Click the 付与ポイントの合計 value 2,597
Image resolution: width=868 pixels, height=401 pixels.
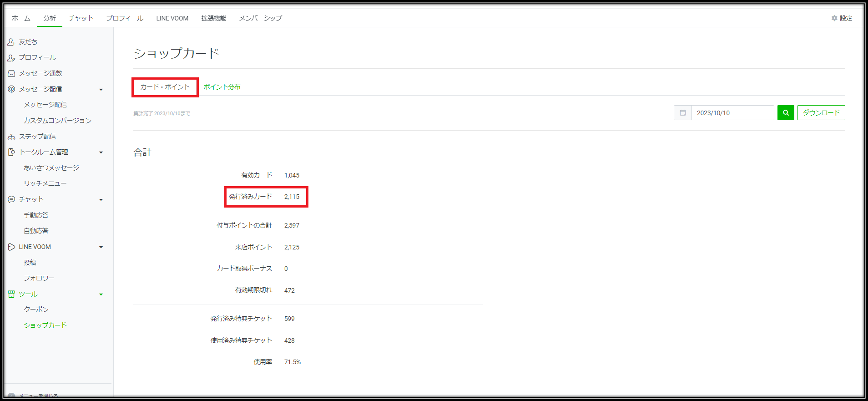coord(292,226)
